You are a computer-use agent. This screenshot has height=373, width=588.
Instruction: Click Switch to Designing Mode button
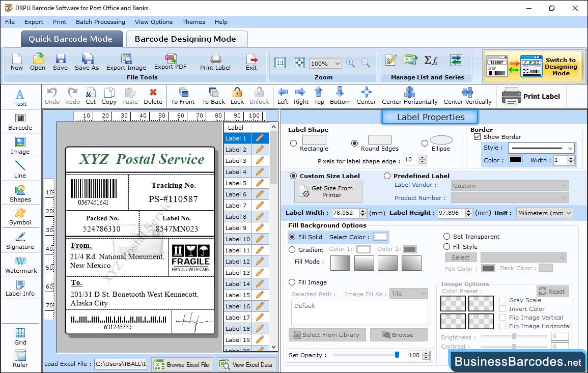point(534,66)
